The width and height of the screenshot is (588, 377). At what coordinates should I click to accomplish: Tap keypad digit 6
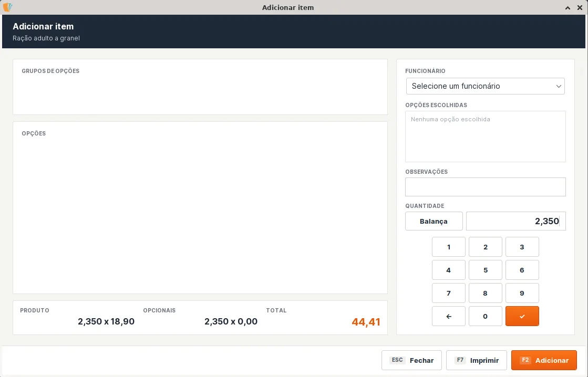[x=522, y=270]
